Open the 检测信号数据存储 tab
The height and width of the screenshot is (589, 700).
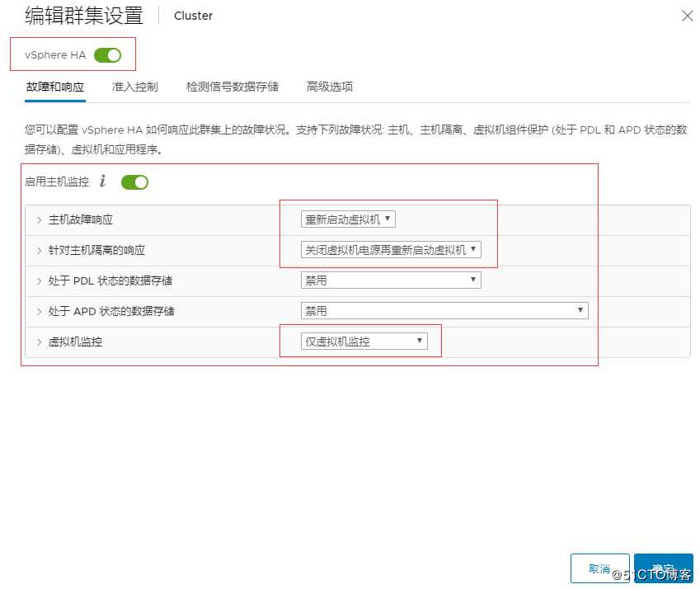[x=233, y=87]
